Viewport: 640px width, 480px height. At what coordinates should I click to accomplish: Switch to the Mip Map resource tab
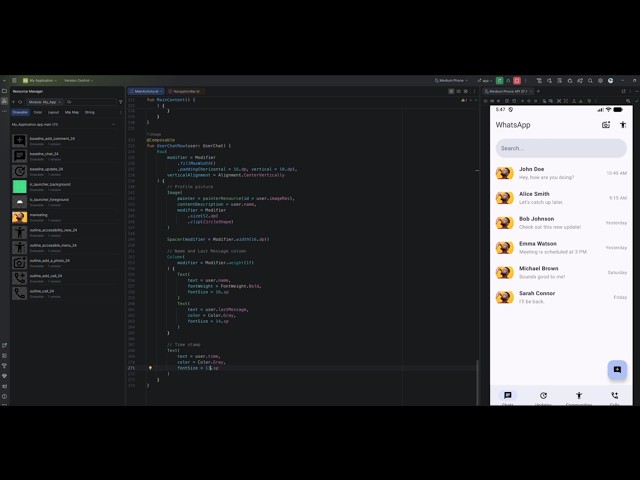tap(72, 112)
